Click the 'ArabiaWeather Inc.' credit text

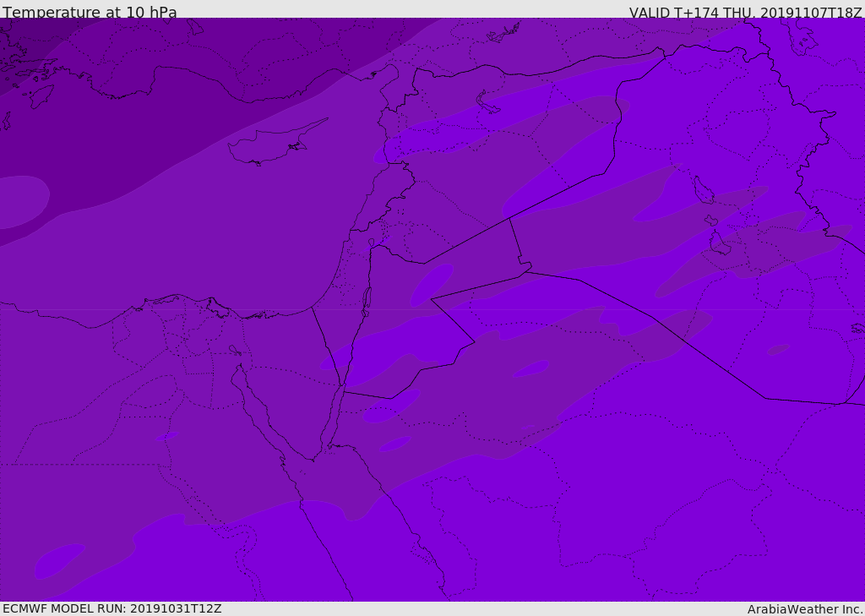coord(804,609)
